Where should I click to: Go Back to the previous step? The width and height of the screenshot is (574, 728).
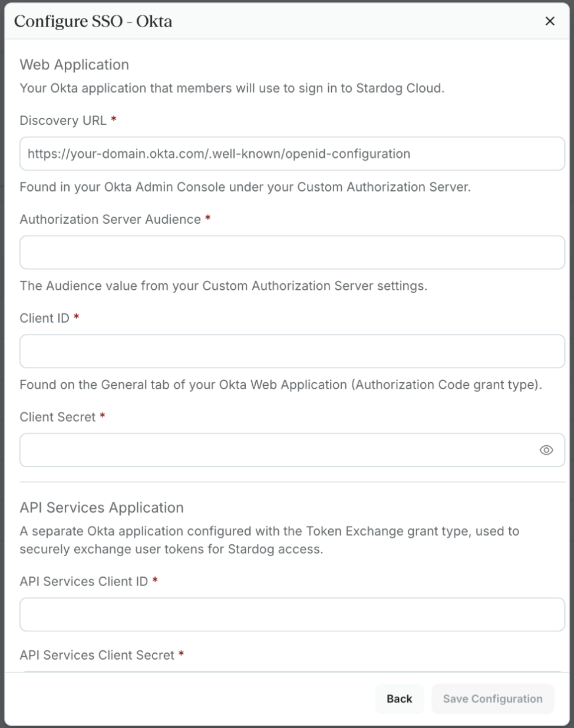[x=400, y=699]
